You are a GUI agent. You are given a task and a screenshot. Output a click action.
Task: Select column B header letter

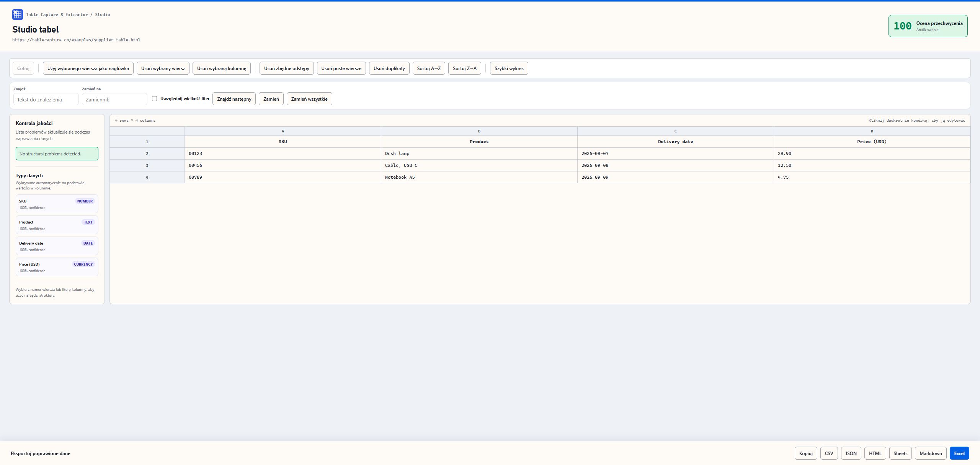click(x=479, y=131)
